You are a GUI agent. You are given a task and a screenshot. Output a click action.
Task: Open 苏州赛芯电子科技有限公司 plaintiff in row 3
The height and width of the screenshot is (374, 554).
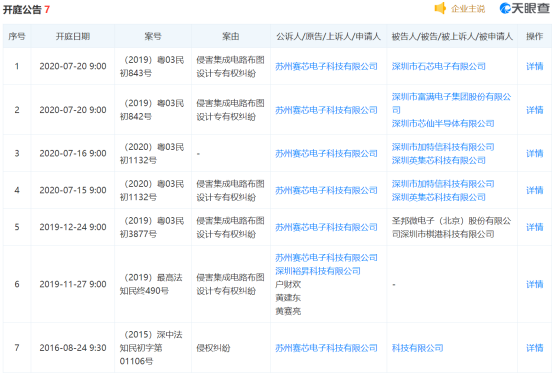click(x=326, y=153)
